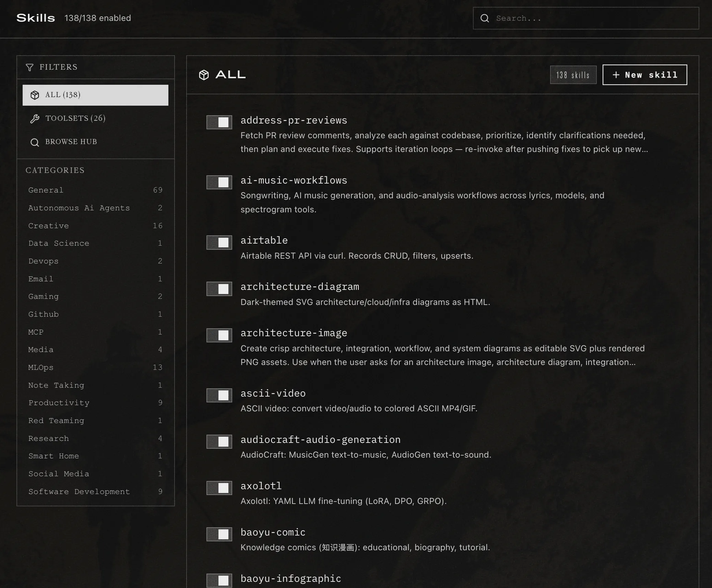Open the audiocraft-audio-generation skill title
This screenshot has width=712, height=588.
pyautogui.click(x=320, y=440)
